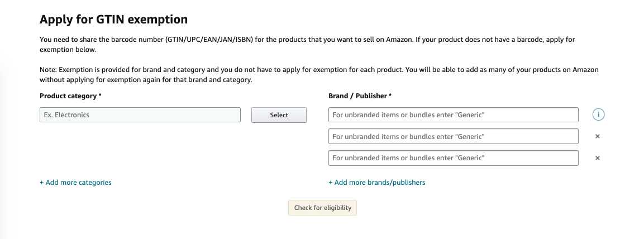Click Check for eligibility button
Viewport: 644px width, 239px height.
322,208
